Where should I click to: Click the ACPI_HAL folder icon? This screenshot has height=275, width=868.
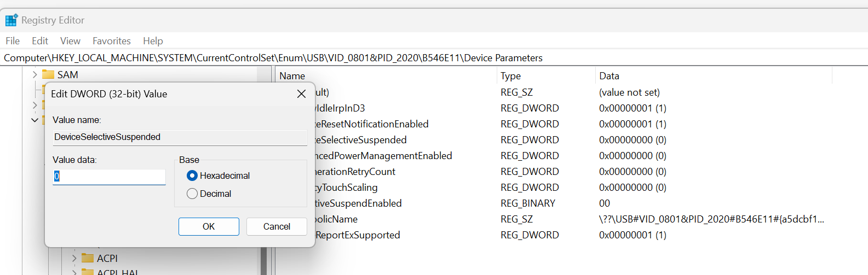click(x=88, y=271)
